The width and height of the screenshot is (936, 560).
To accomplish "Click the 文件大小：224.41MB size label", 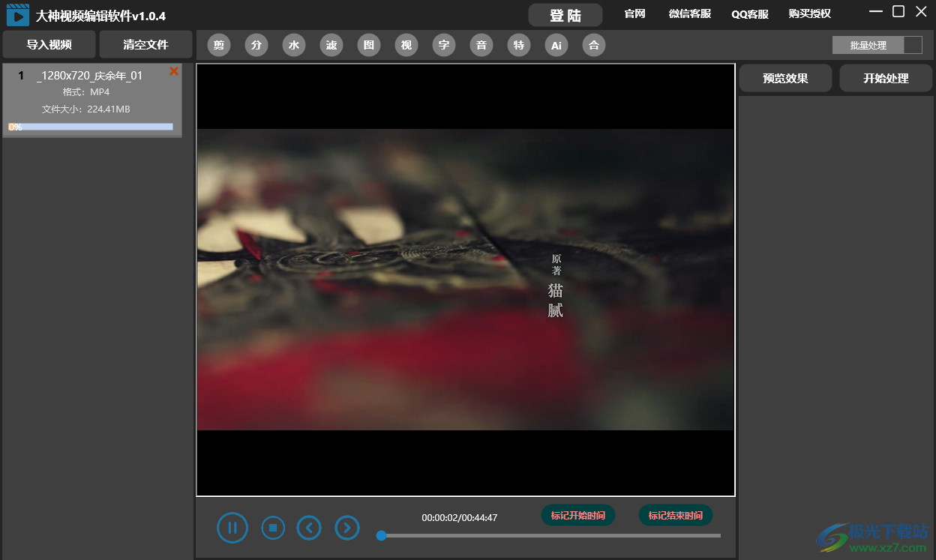I will [86, 109].
